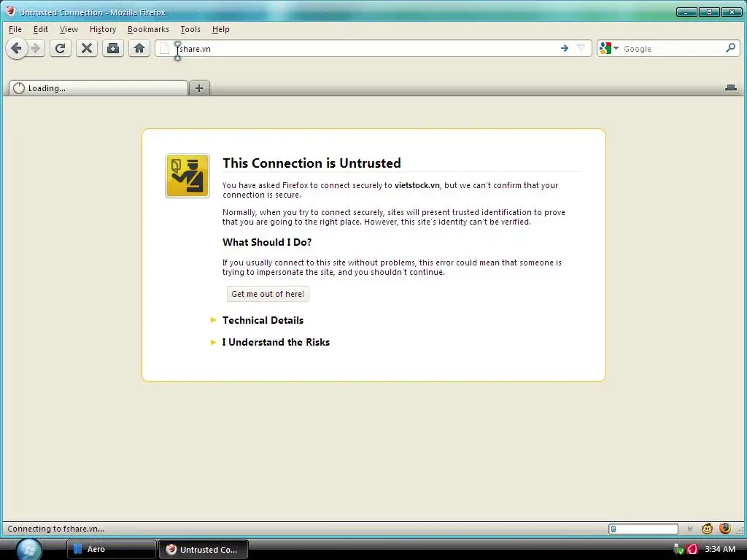Screen dimensions: 747x560
Task: Open the History menu
Action: [103, 29]
